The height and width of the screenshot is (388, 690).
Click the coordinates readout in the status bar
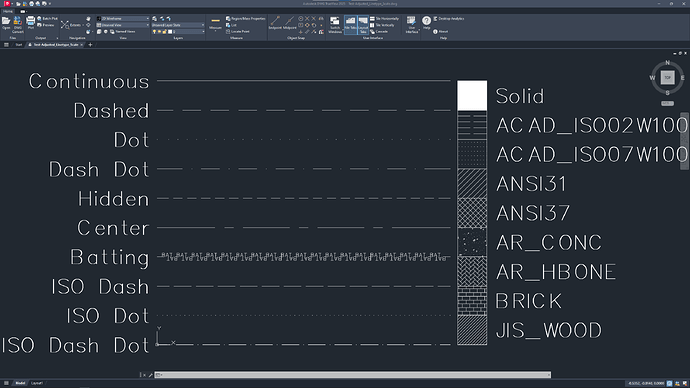pos(646,384)
